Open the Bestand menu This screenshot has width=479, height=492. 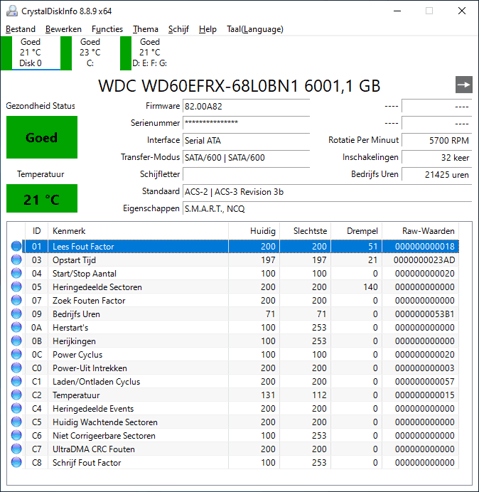point(20,29)
